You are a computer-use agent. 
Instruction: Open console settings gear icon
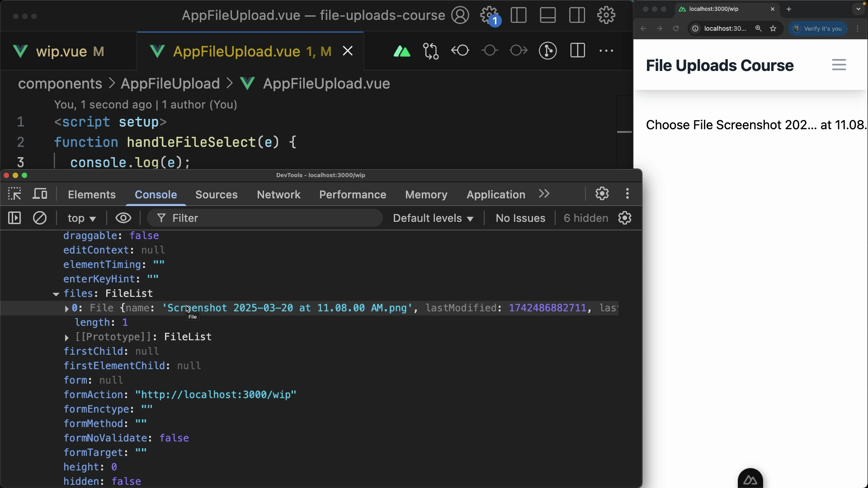tap(625, 218)
